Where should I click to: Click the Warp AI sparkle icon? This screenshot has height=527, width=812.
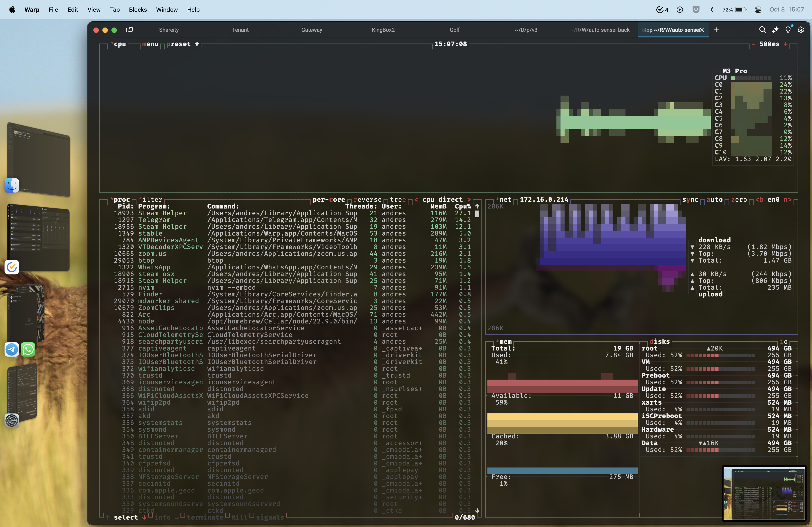[x=775, y=30]
